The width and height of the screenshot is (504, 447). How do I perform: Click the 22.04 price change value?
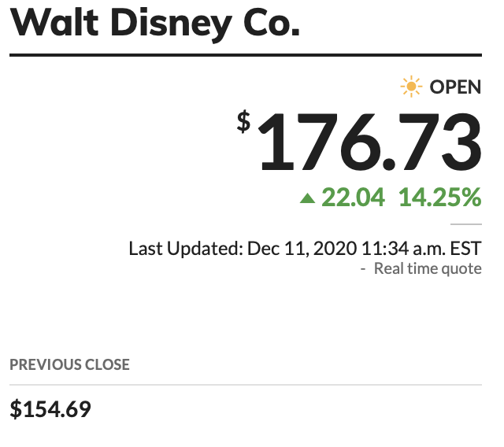(x=354, y=198)
